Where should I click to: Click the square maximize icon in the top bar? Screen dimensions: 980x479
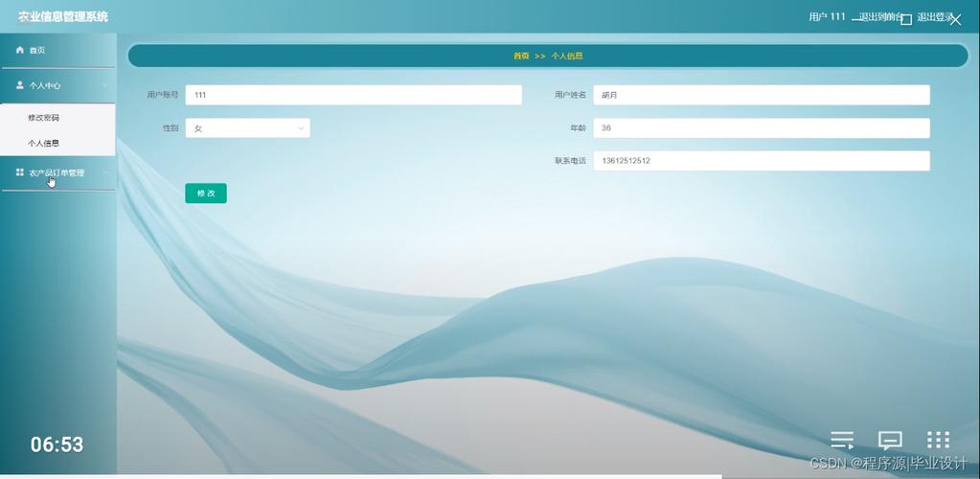click(x=906, y=19)
